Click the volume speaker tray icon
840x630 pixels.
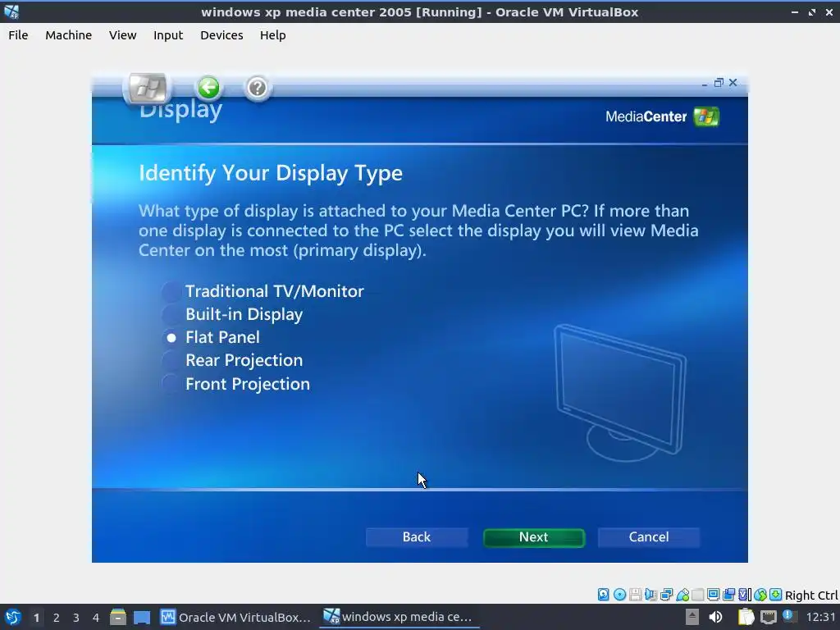(715, 617)
